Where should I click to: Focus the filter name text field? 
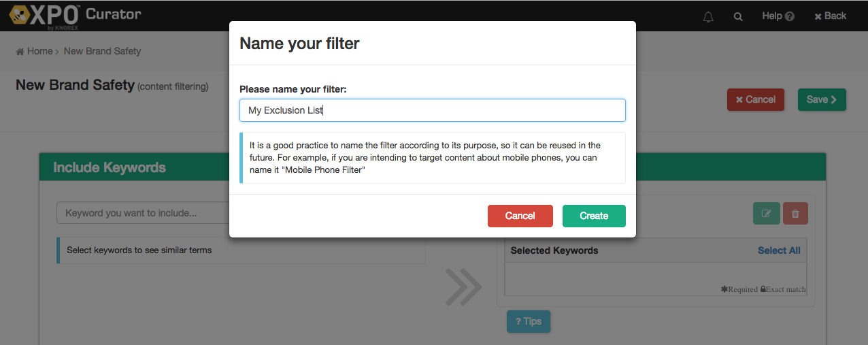coord(432,110)
